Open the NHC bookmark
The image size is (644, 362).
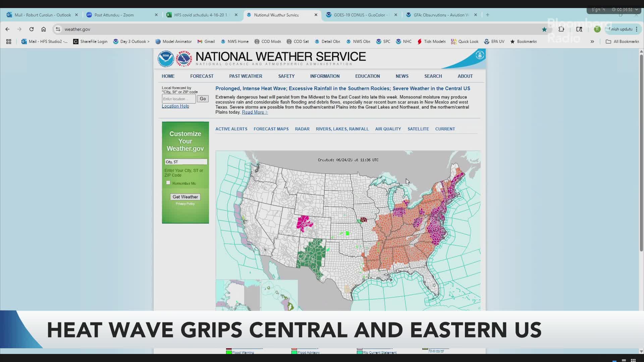(x=404, y=41)
